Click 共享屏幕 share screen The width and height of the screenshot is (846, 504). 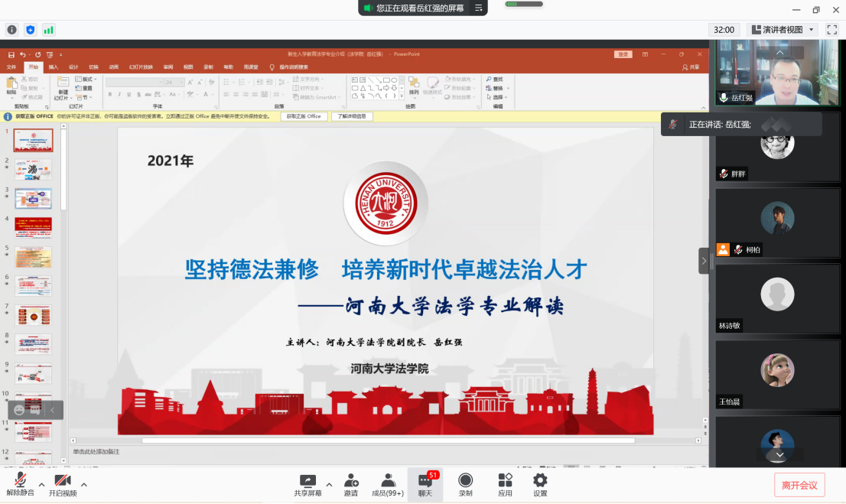coord(307,485)
